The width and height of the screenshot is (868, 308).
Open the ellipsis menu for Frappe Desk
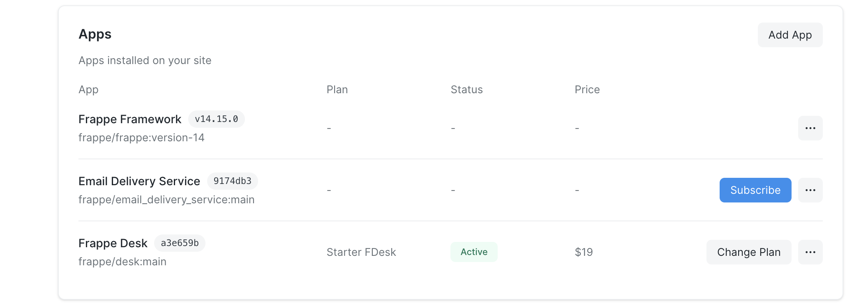810,252
